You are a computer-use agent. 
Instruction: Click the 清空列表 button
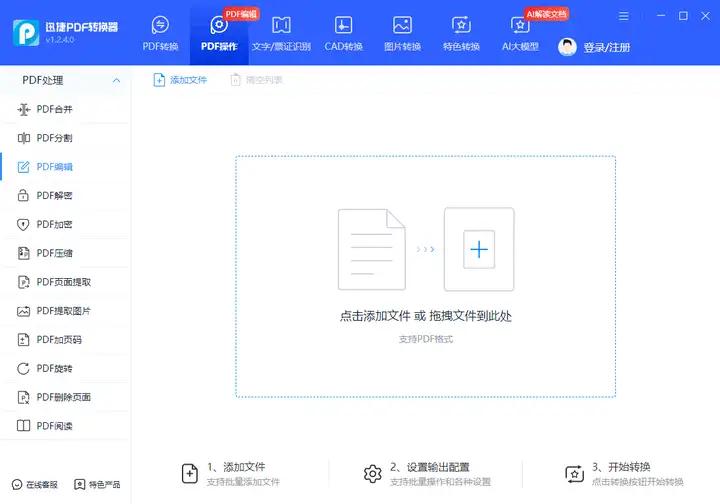pos(256,80)
